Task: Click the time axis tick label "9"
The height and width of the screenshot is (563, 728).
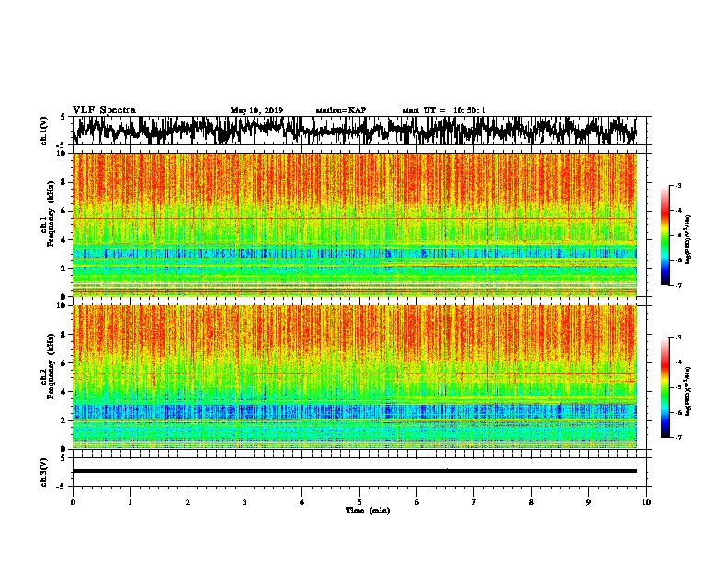Action: [x=588, y=502]
